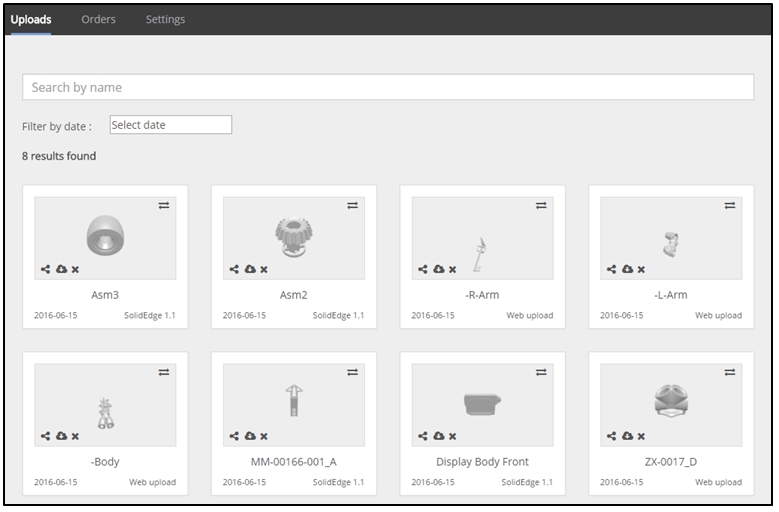Share the MM-00166-001_A model

234,436
